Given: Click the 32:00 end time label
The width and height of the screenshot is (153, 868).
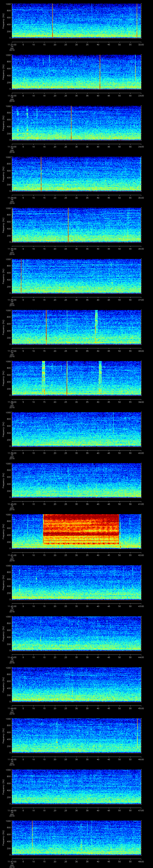Looking at the screenshot, I should tap(141, 44).
